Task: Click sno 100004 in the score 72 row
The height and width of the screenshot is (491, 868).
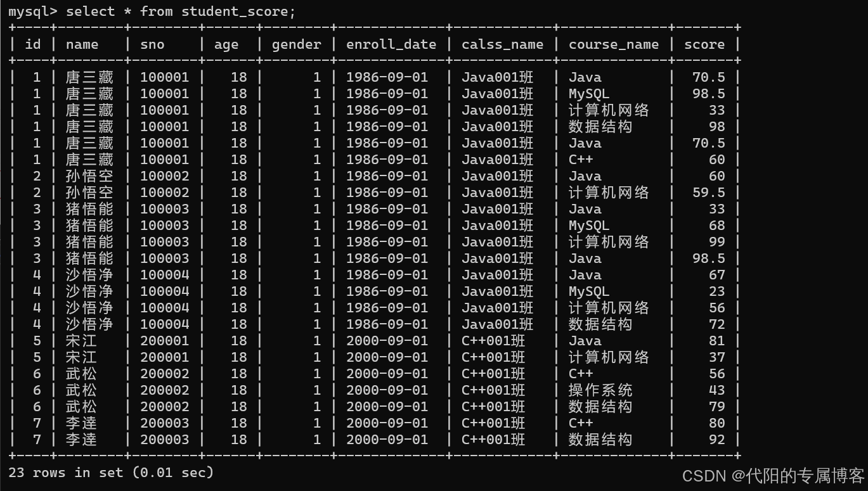Action: coord(165,324)
